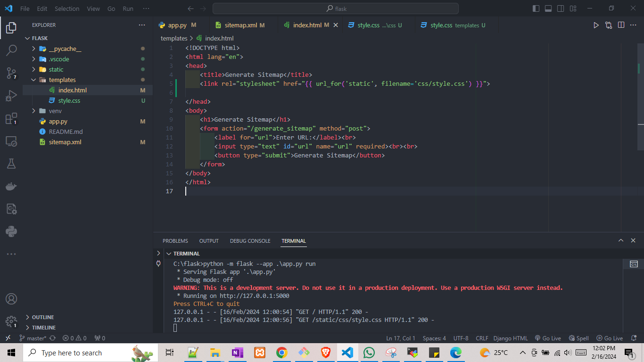The height and width of the screenshot is (362, 644).
Task: Open Chrome from the Windows taskbar
Action: point(281,353)
